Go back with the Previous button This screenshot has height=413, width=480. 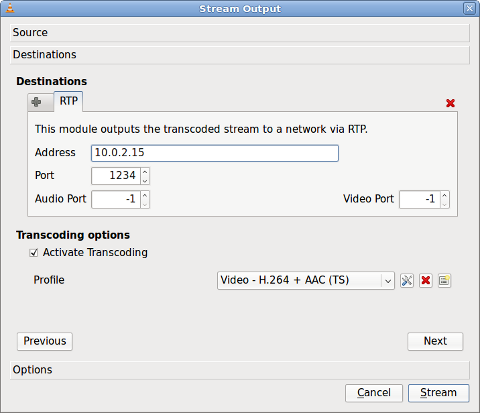(x=45, y=341)
